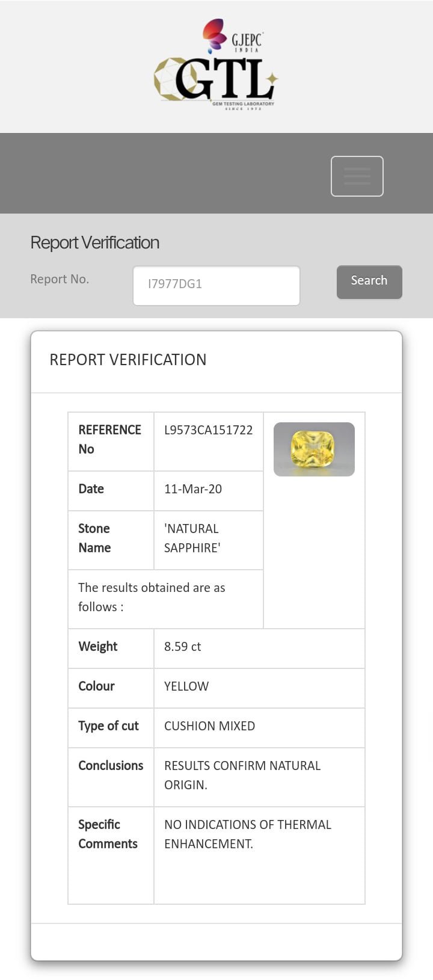The width and height of the screenshot is (433, 980).
Task: Click the Report No. field label
Action: [x=60, y=279]
